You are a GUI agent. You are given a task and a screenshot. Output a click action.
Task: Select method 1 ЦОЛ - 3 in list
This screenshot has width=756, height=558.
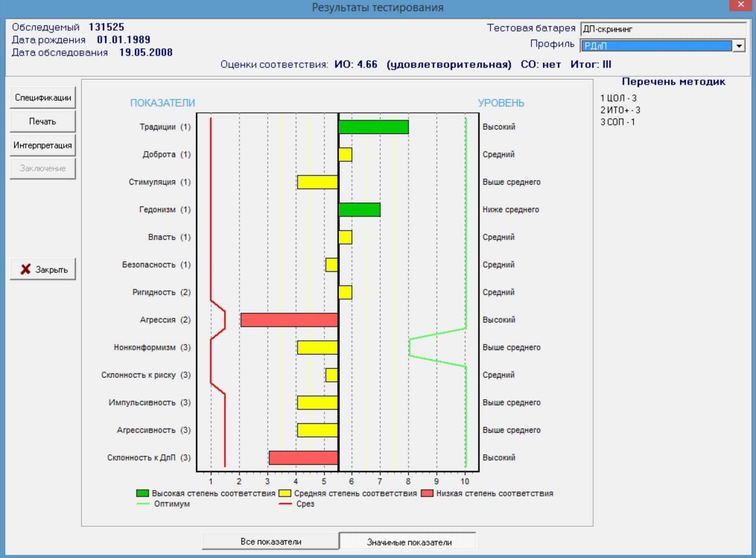point(618,98)
